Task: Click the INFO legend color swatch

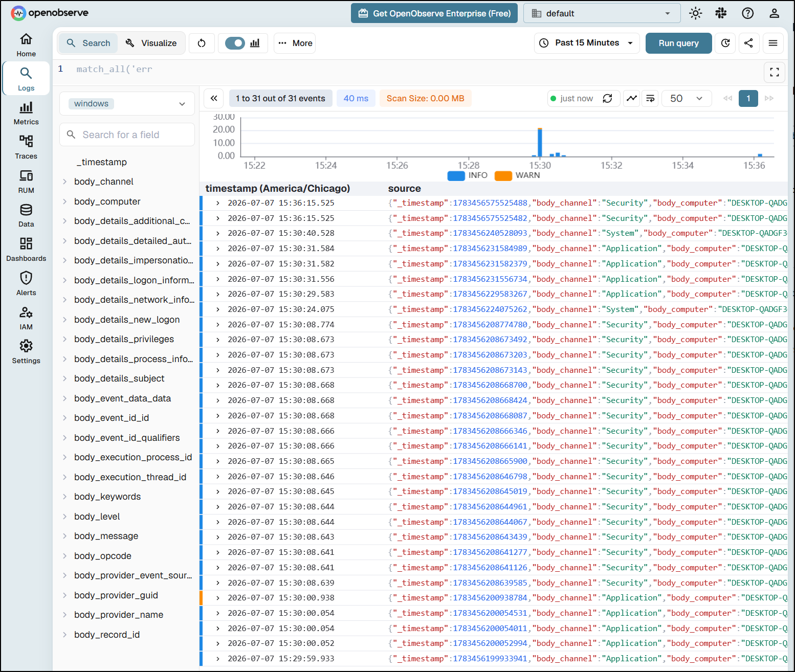Action: pos(456,175)
